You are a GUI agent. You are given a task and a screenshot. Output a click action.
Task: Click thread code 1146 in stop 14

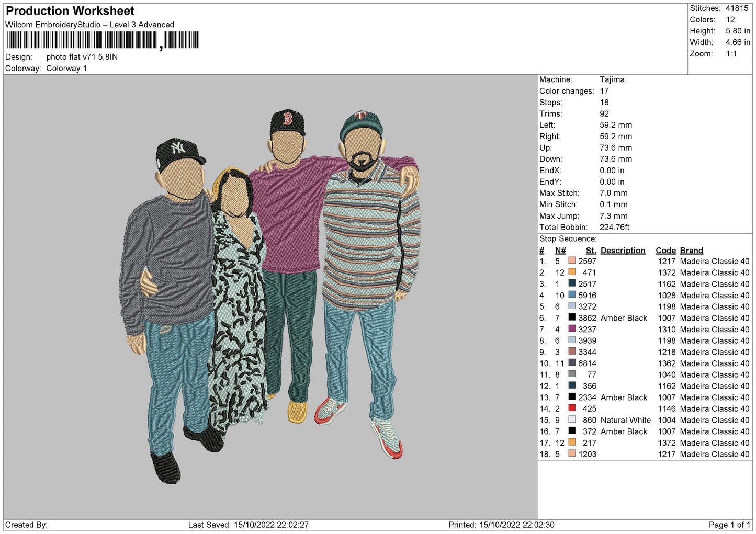pyautogui.click(x=667, y=409)
